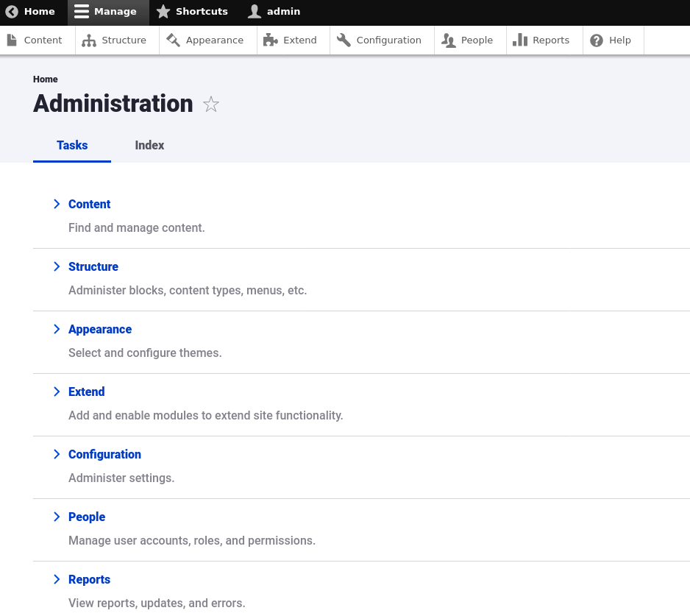Click the Home breadcrumb link
This screenshot has height=616, width=690.
coord(45,79)
